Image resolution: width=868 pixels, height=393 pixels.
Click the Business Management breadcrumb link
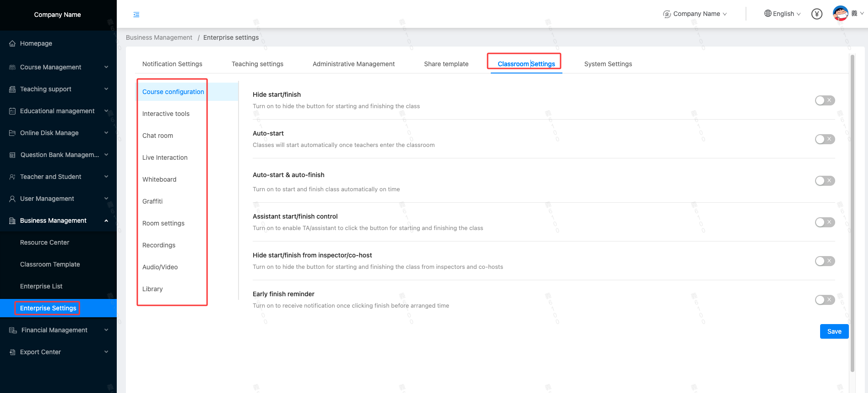coord(159,37)
